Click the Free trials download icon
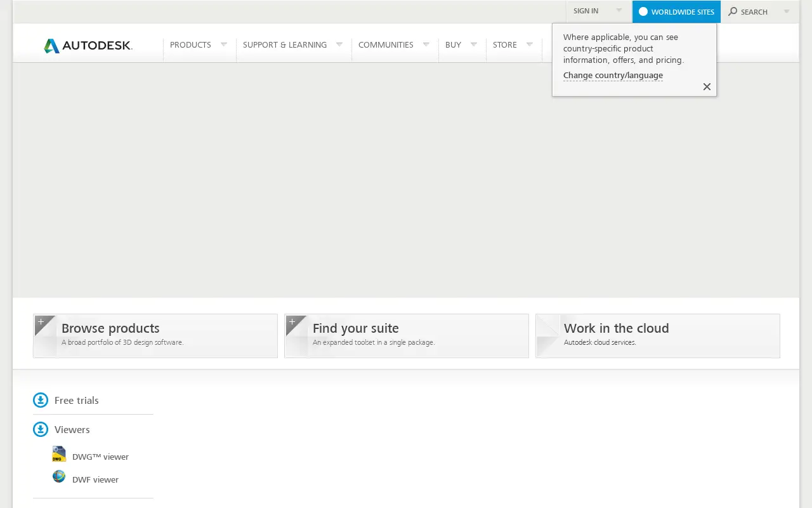812x508 pixels. point(41,400)
